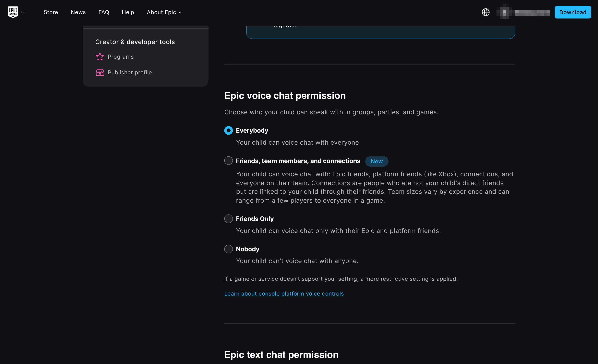Open the language globe selector
The height and width of the screenshot is (364, 598).
pos(485,12)
